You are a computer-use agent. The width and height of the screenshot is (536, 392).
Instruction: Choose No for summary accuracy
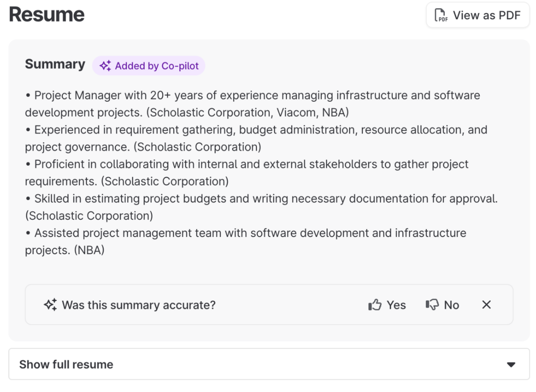pyautogui.click(x=451, y=305)
